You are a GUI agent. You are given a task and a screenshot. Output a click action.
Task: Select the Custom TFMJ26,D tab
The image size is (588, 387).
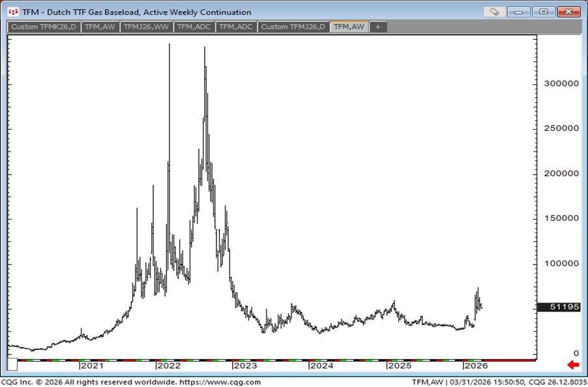(293, 27)
